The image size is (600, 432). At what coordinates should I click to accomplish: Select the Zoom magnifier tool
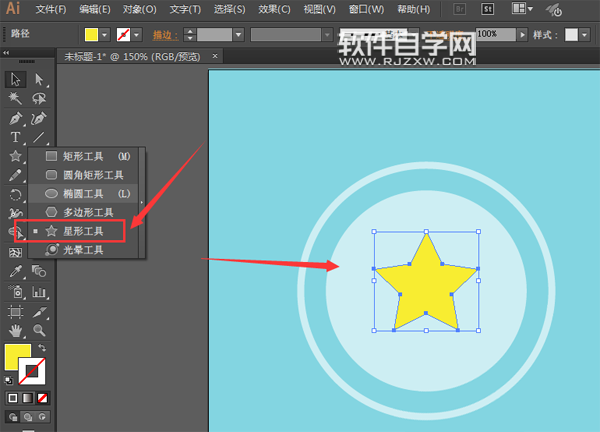point(39,329)
